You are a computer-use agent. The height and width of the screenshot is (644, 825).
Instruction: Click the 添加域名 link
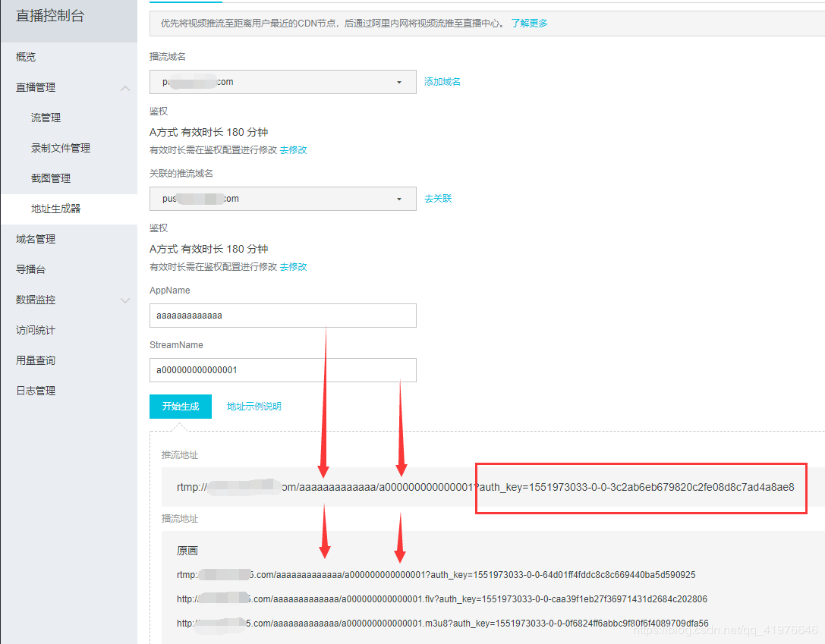pyautogui.click(x=442, y=82)
